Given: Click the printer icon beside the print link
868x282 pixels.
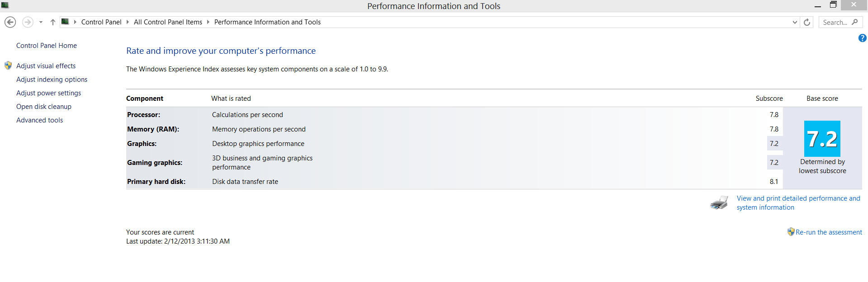Looking at the screenshot, I should click(719, 203).
